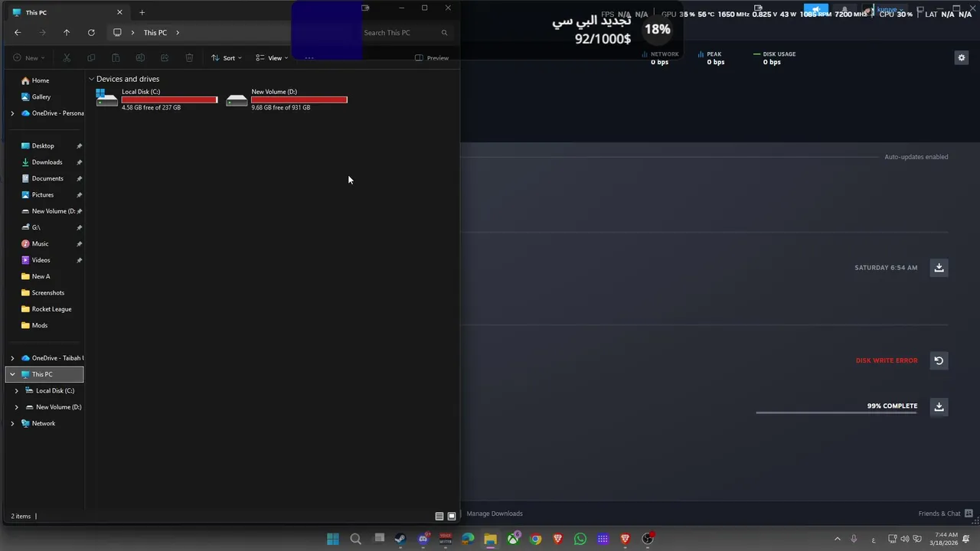
Task: Open the View dropdown
Action: coord(272,57)
